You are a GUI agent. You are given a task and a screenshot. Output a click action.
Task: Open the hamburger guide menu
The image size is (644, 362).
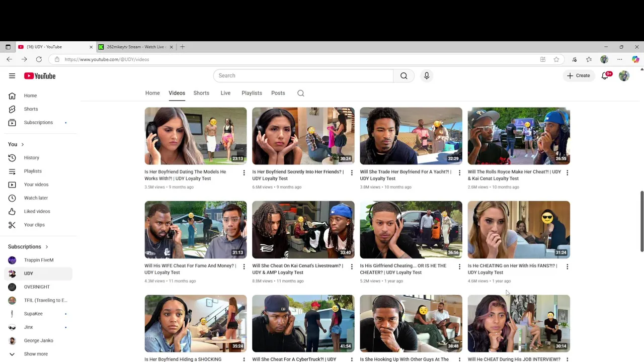click(x=12, y=76)
